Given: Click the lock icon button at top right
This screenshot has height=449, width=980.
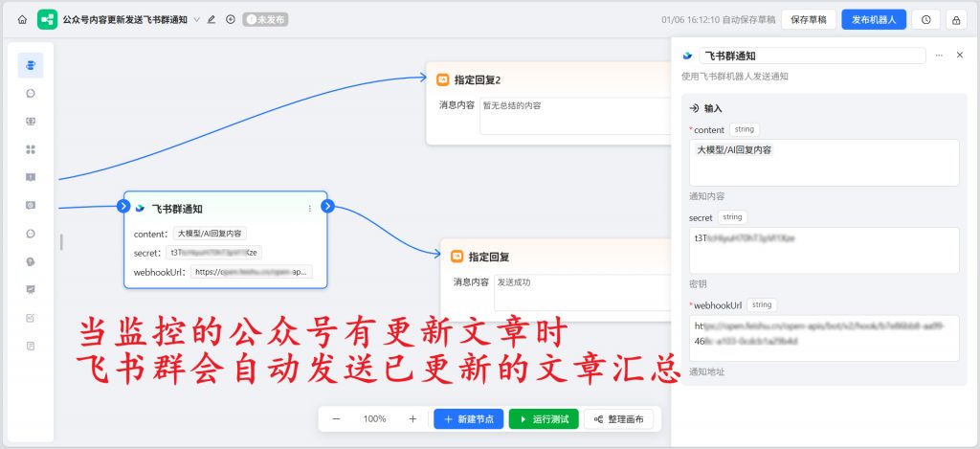Looking at the screenshot, I should click(x=956, y=19).
